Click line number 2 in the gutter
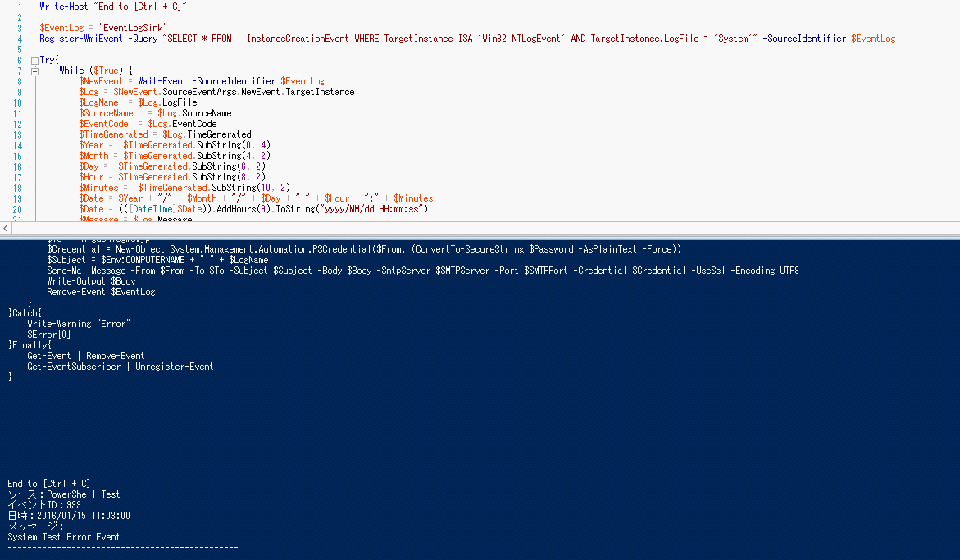This screenshot has height=560, width=960. click(20, 18)
